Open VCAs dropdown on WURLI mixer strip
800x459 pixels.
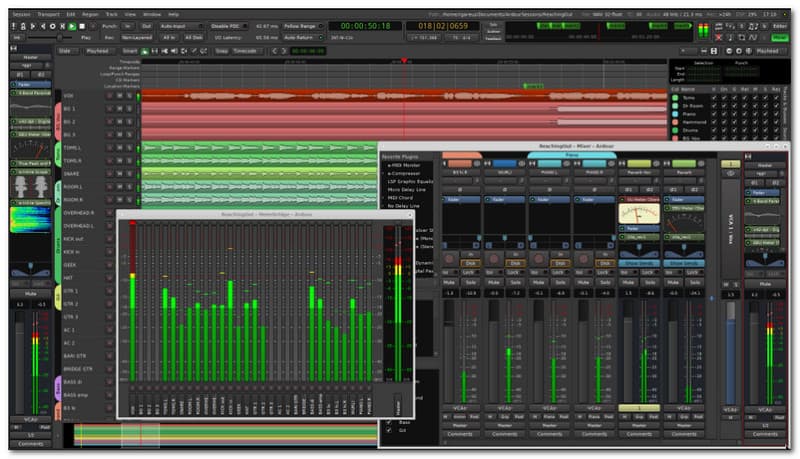point(504,409)
